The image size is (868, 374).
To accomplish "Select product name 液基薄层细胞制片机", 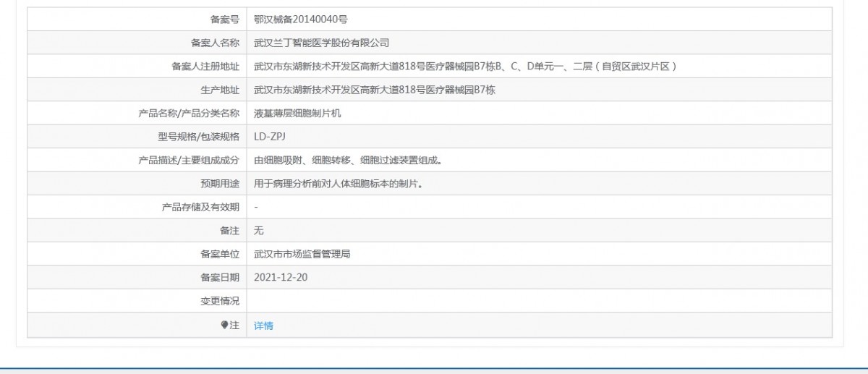I will coord(297,114).
